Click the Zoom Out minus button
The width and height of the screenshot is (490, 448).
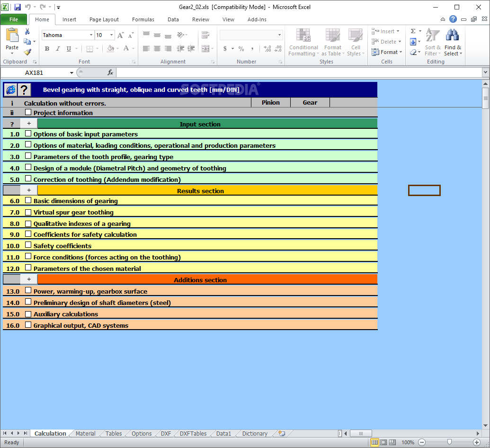[422, 442]
